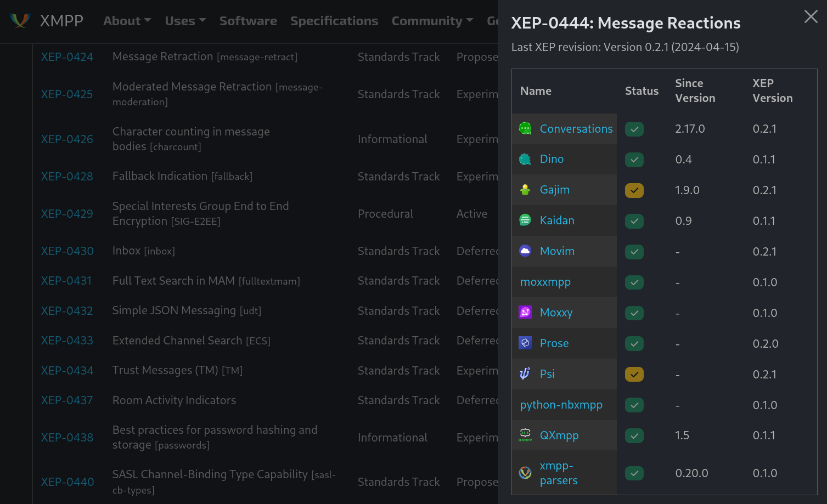Click the Kaidan messenger icon

tap(525, 220)
